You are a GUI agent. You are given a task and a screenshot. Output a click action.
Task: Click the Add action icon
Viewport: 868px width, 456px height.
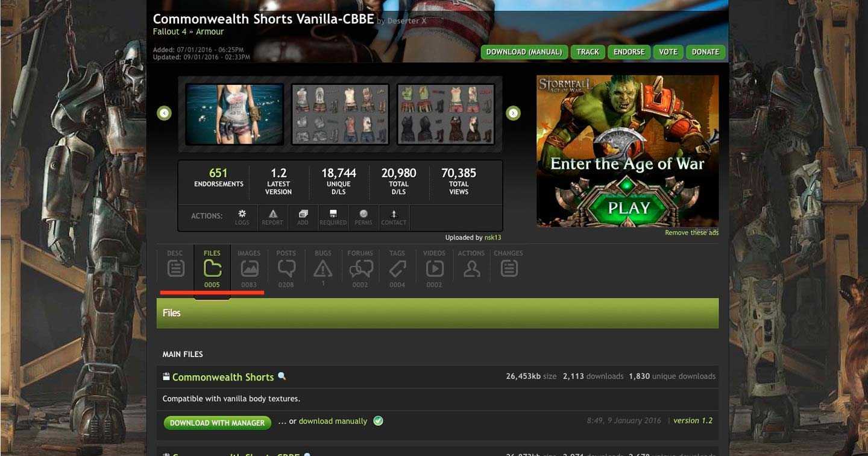click(x=303, y=217)
